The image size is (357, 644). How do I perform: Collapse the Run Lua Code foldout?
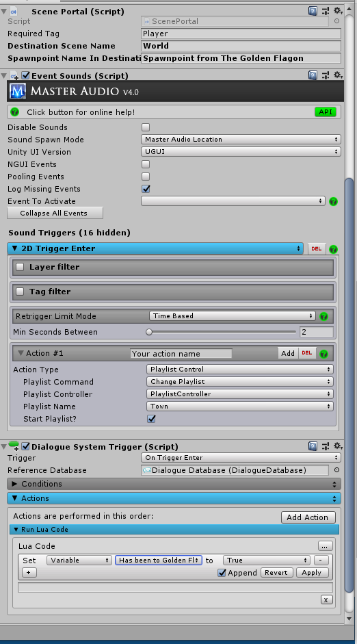[x=174, y=530]
